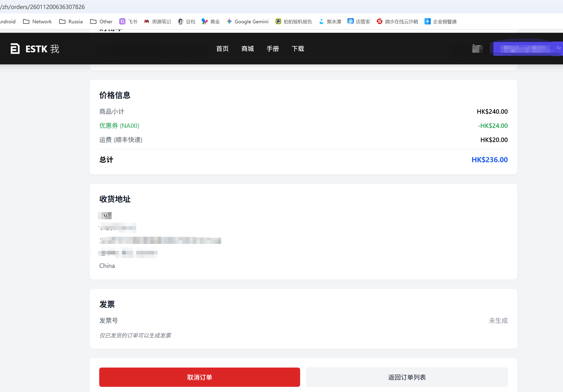Expand the Russia bookmarks folder
Viewport: 563px width, 392px height.
coord(71,22)
